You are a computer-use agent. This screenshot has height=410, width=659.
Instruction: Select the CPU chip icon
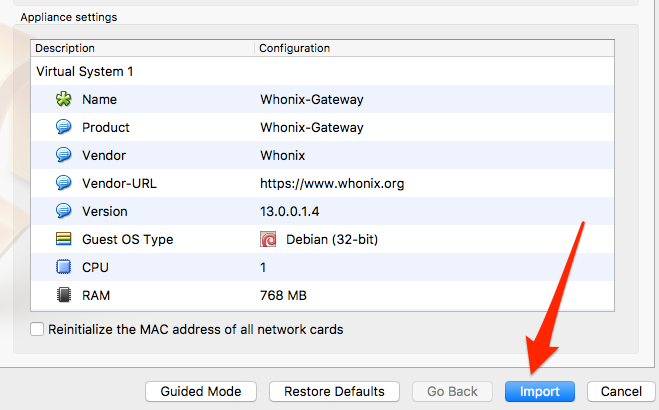(63, 267)
